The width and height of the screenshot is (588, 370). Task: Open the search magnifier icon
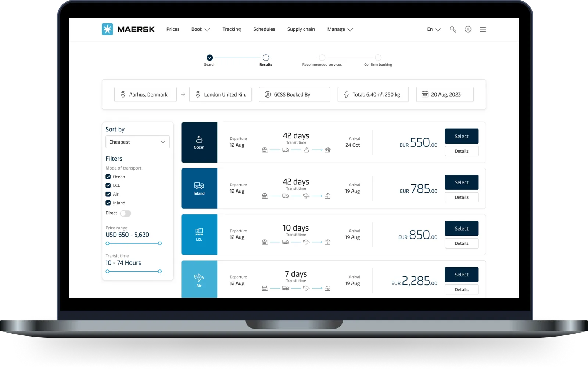(x=453, y=29)
